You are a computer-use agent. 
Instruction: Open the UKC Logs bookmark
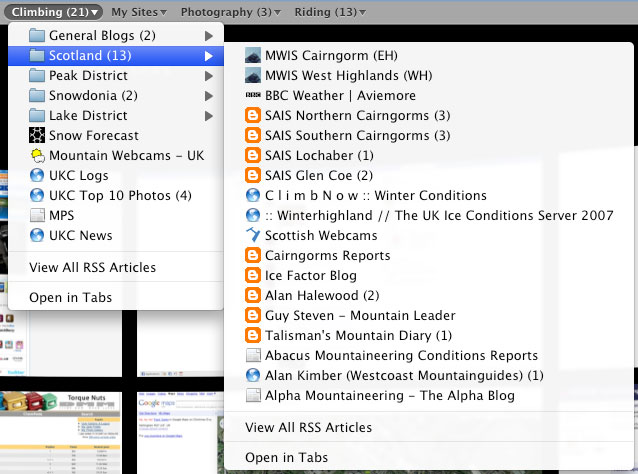pos(116,175)
